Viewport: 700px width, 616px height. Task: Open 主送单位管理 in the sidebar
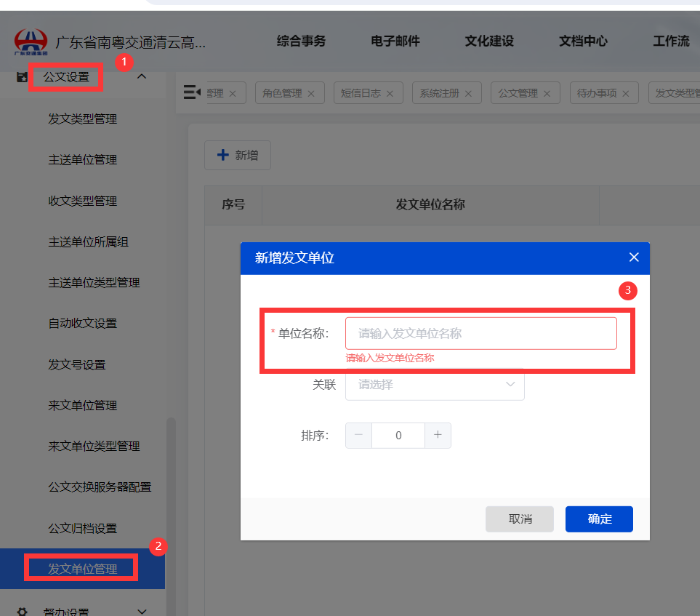[83, 160]
